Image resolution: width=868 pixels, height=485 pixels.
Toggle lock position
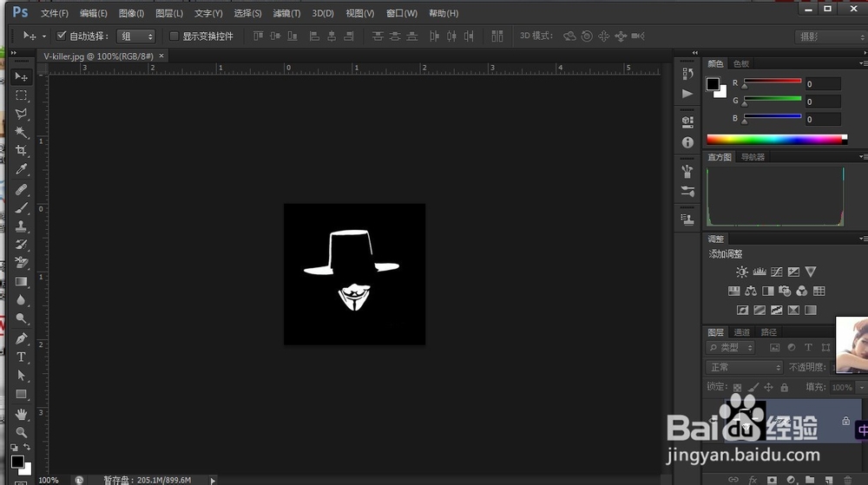(x=768, y=387)
